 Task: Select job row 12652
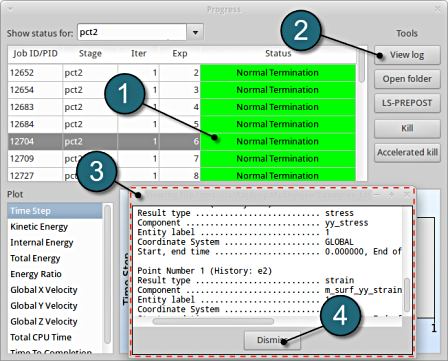[x=182, y=73]
